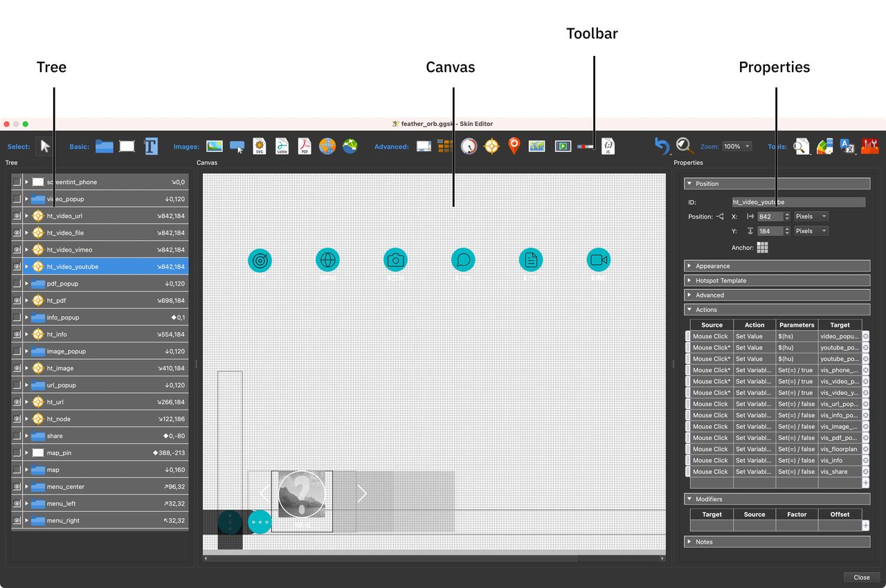
Task: Select the point hotspot tool in Advanced
Action: [x=491, y=146]
